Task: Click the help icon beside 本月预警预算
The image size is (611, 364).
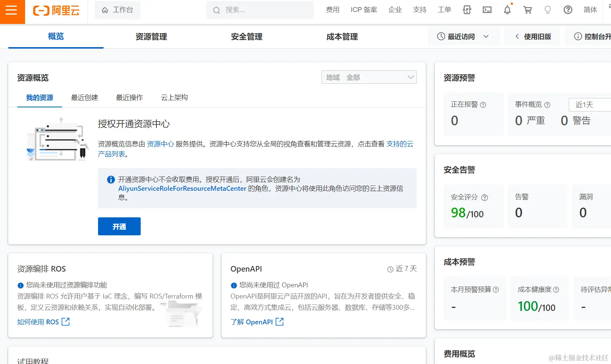Action: point(496,290)
